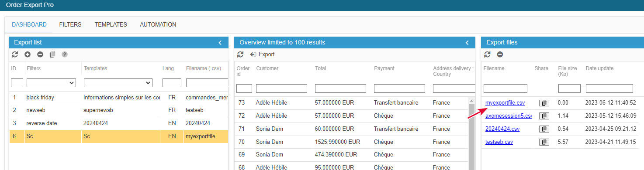Collapse the Export list panel
Viewport: 644px width, 170px height.
pos(220,42)
